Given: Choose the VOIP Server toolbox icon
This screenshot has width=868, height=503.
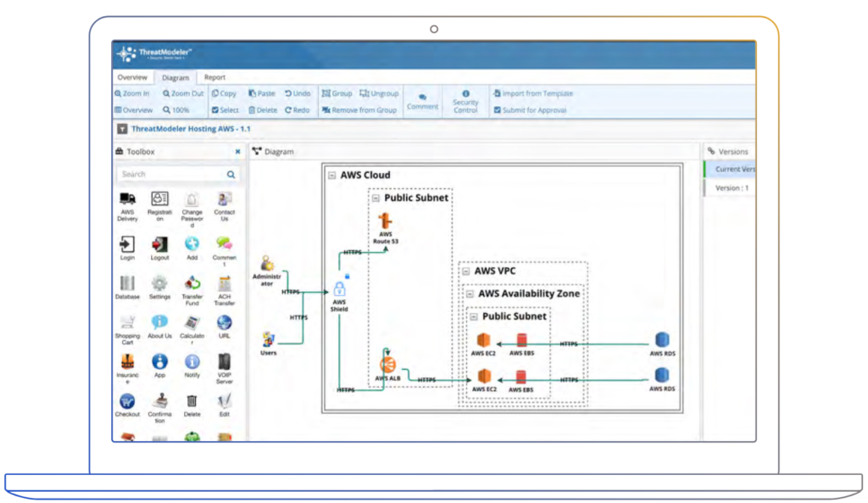Looking at the screenshot, I should pos(224,361).
